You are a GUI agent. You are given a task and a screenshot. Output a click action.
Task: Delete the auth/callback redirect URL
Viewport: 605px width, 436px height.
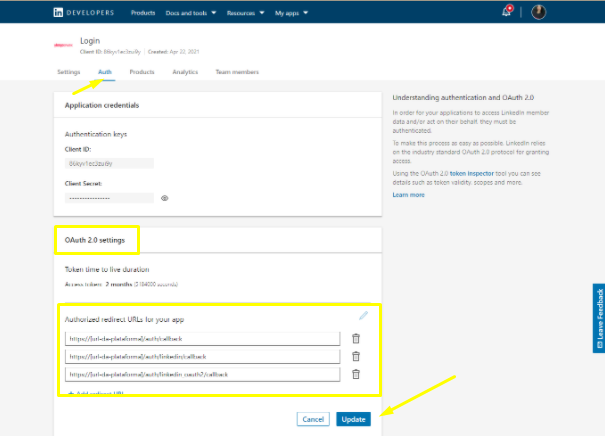[356, 338]
